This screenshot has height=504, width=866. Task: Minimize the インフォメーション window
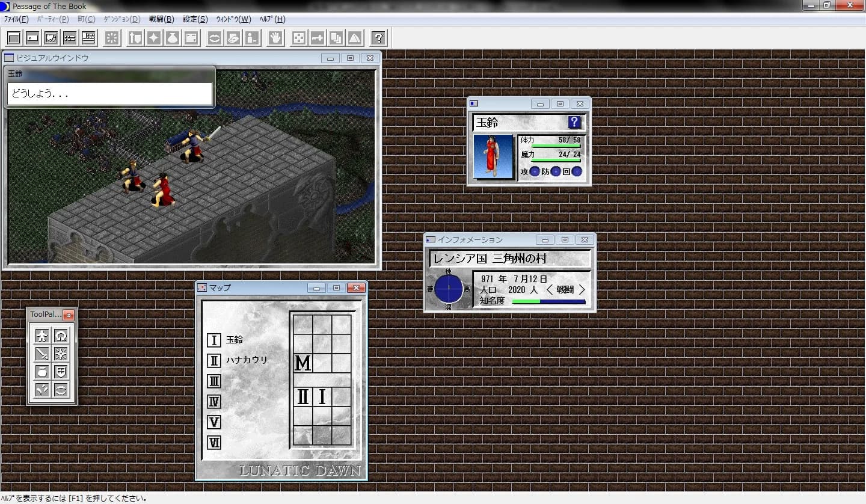click(x=545, y=240)
